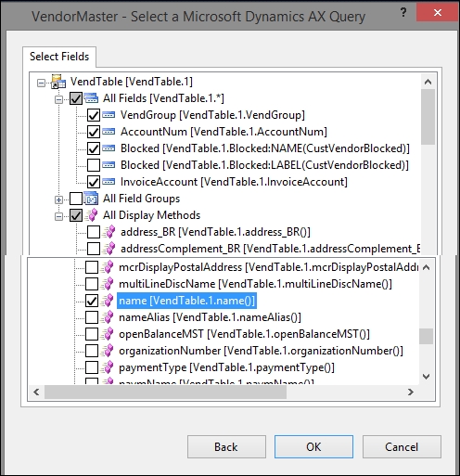This screenshot has height=476, width=460.
Task: Check the multiLineDiscName checkbox
Action: pos(92,284)
